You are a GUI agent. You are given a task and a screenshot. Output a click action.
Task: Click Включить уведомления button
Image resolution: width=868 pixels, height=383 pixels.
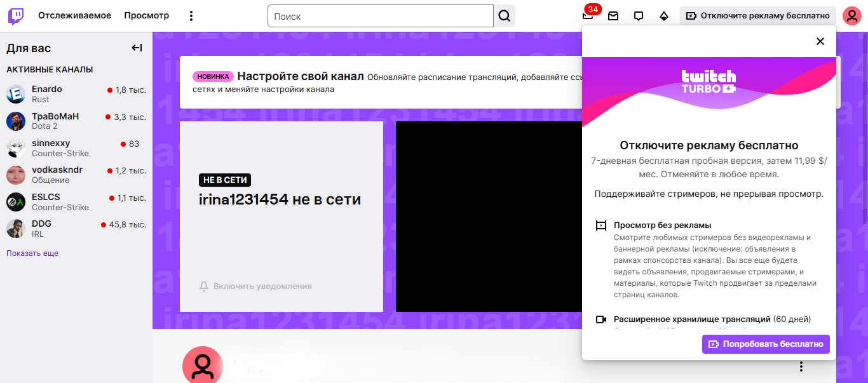[x=255, y=286]
